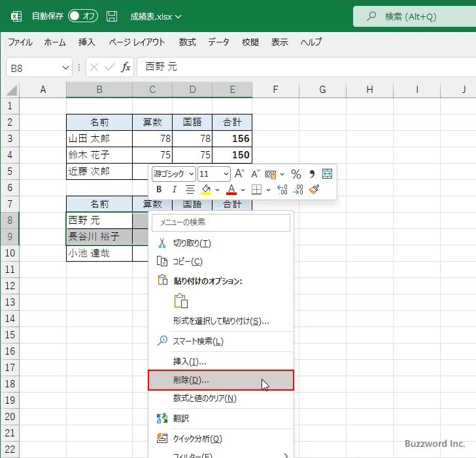Image resolution: width=476 pixels, height=458 pixels.
Task: Click cell containing 鈴木 花子
Action: 99,155
